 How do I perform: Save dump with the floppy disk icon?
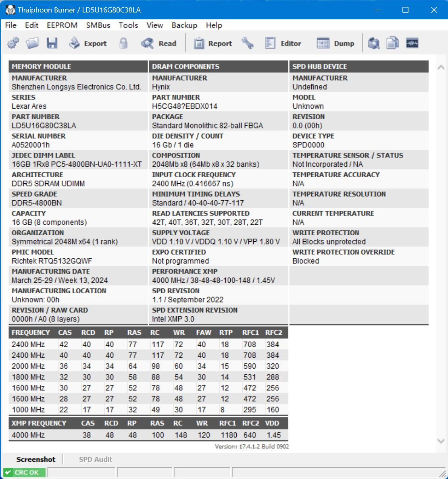coord(52,43)
